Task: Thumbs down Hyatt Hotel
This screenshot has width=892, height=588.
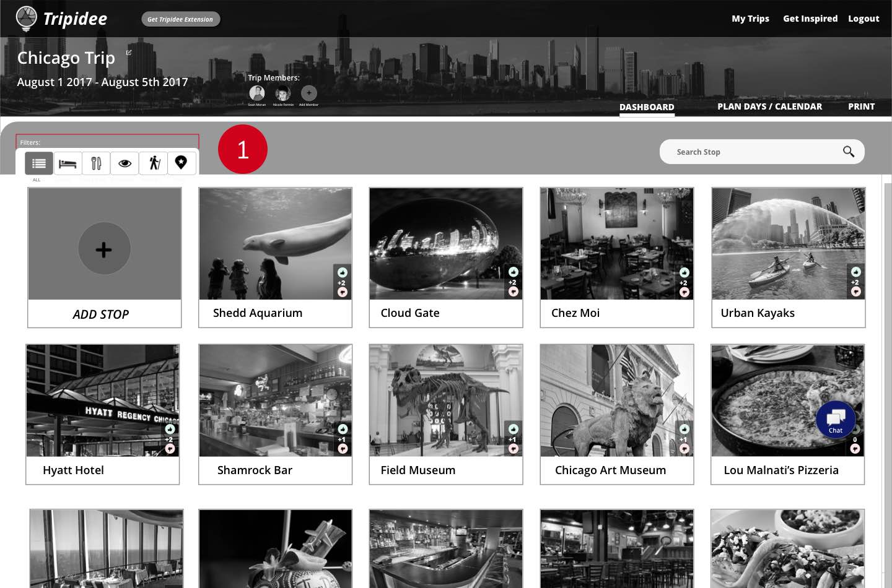Action: pyautogui.click(x=170, y=449)
